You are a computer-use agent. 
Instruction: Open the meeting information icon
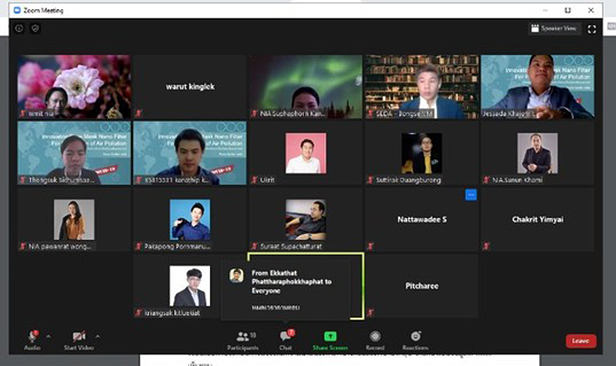(19, 28)
